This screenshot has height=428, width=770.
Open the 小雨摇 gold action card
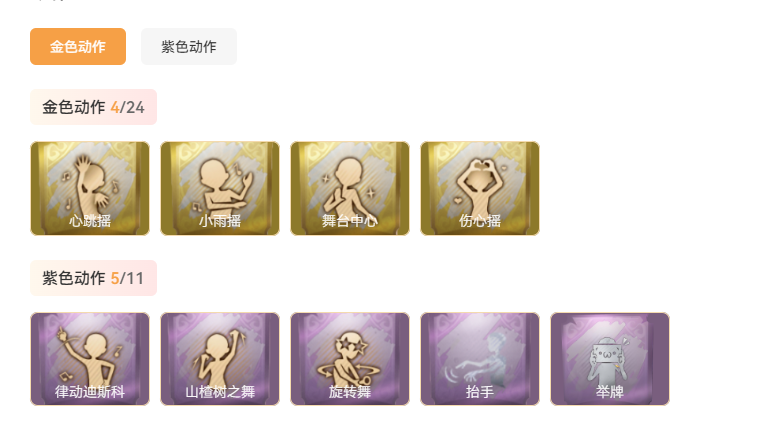(220, 188)
